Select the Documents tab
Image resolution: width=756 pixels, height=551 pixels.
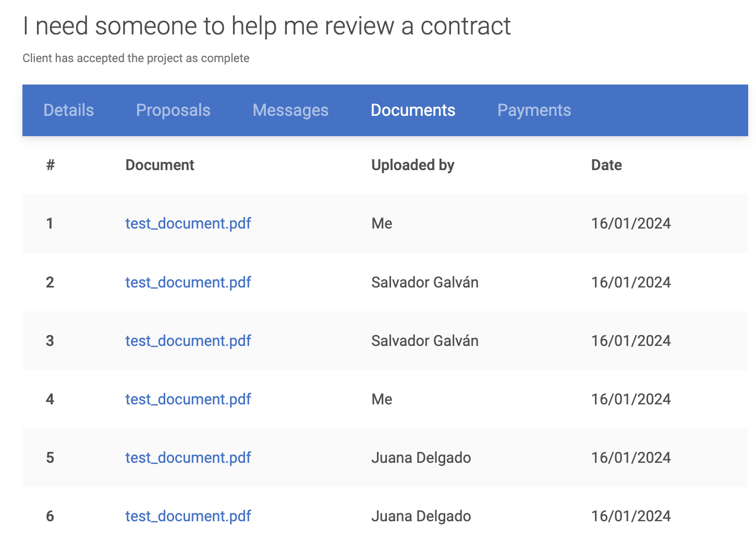coord(413,110)
